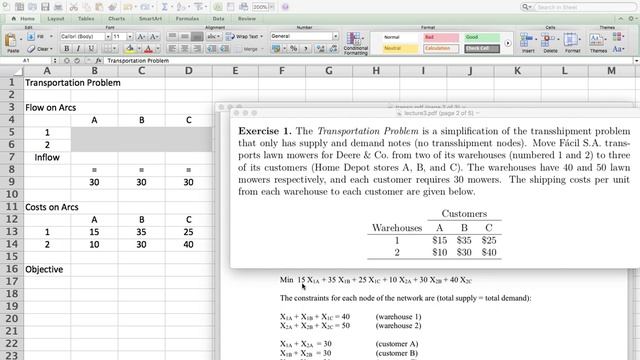Toggle Underline formatting
This screenshot has height=360, width=640.
click(91, 49)
